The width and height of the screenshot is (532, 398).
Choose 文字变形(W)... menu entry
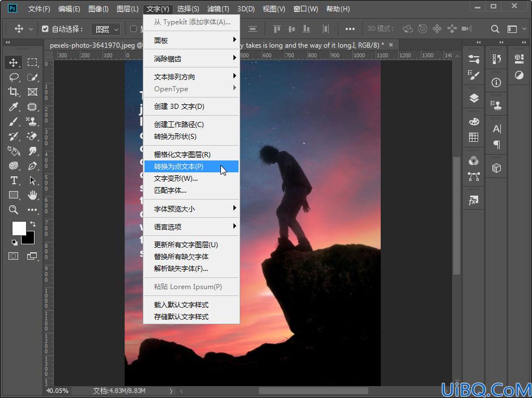click(191, 178)
